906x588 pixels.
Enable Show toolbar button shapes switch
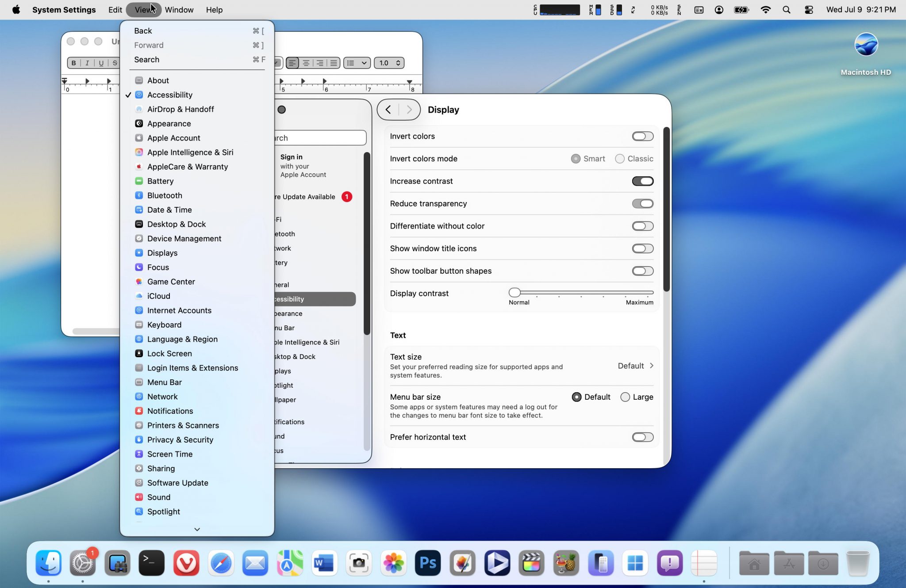(x=642, y=271)
